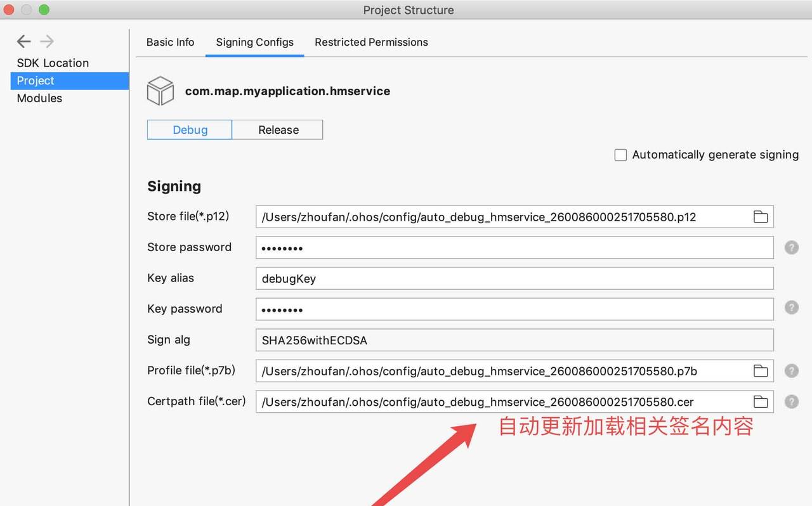Browse for the Certpath file (*.cer)

click(x=760, y=402)
